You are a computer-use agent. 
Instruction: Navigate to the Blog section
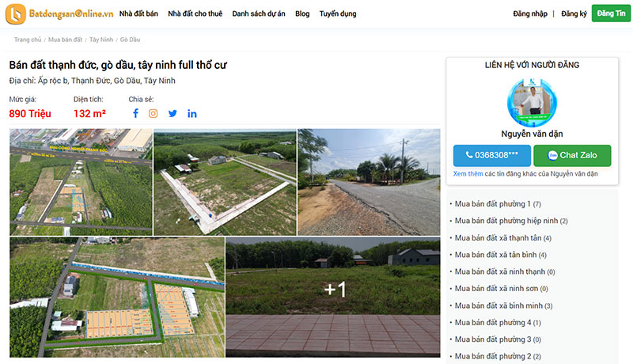(x=302, y=14)
